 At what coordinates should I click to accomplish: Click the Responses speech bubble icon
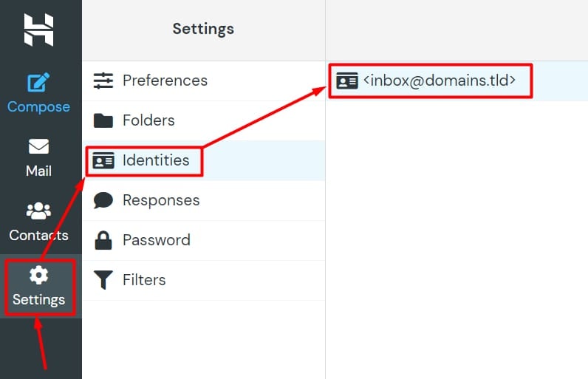point(103,200)
